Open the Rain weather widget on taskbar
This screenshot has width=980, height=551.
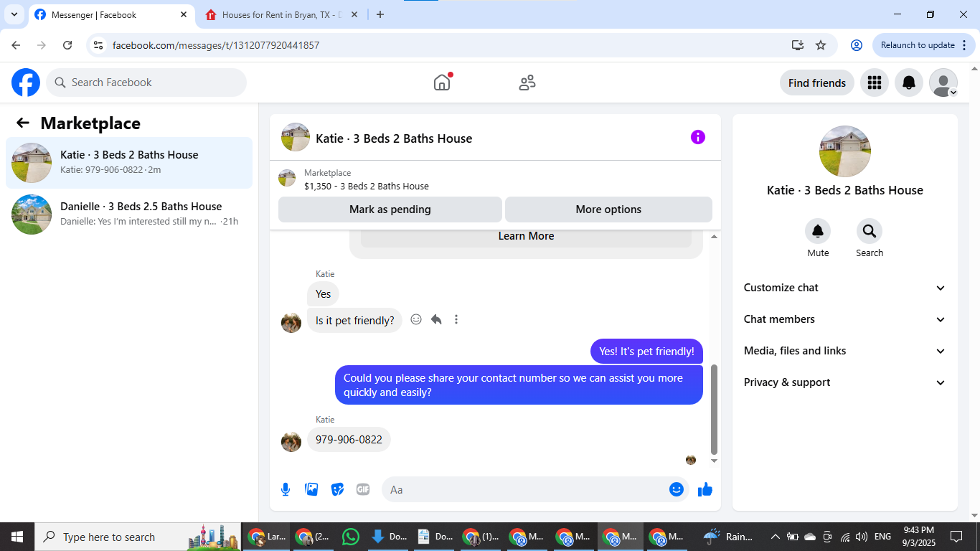click(x=728, y=537)
